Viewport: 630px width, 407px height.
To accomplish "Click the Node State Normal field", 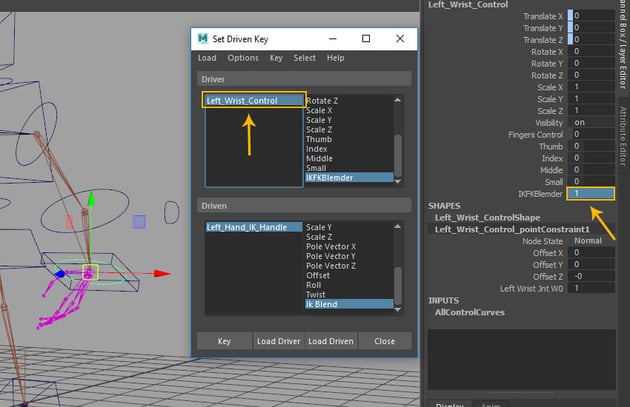I will tap(590, 240).
